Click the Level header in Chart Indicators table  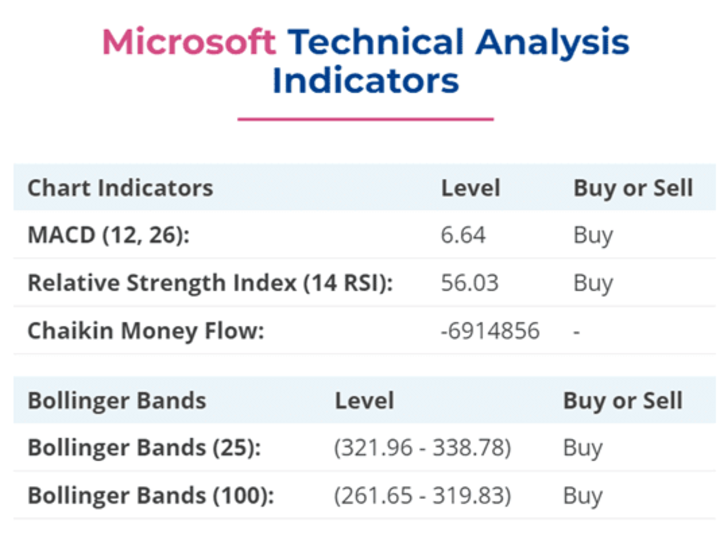click(470, 188)
